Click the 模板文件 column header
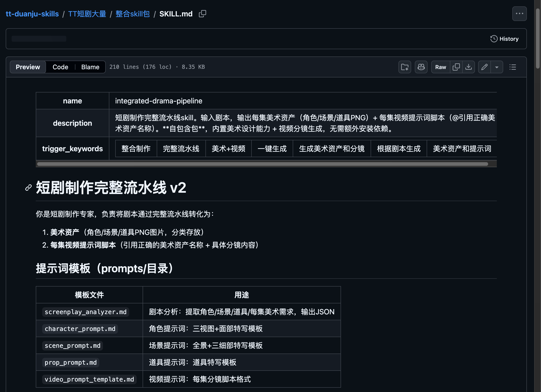The height and width of the screenshot is (392, 541). tap(89, 295)
